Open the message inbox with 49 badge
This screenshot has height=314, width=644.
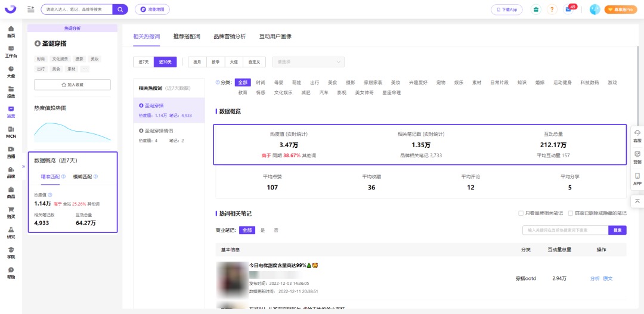point(569,9)
